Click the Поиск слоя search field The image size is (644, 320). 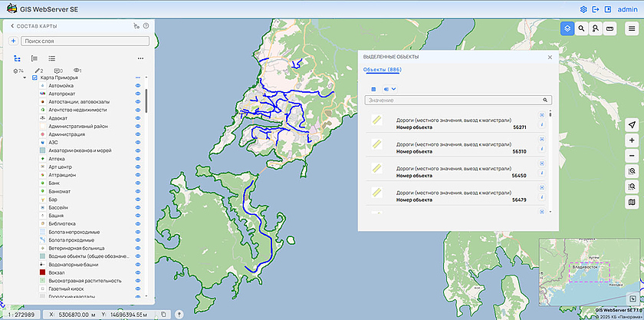(x=84, y=41)
